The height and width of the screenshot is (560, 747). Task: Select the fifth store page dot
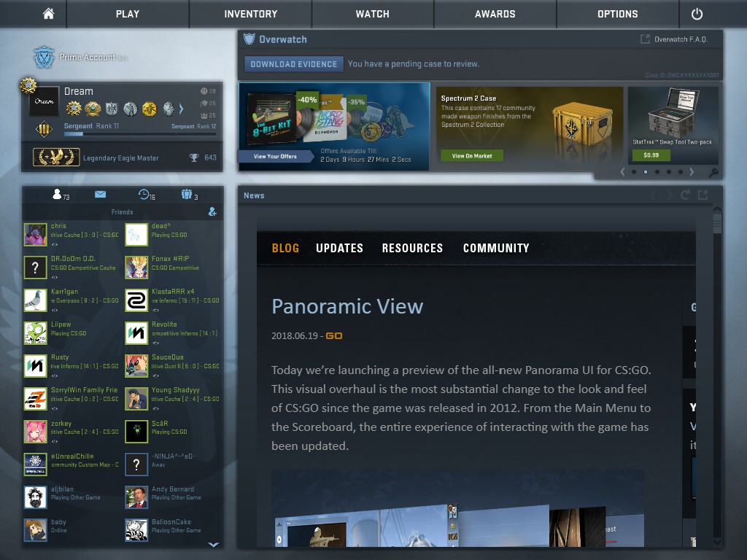(681, 172)
